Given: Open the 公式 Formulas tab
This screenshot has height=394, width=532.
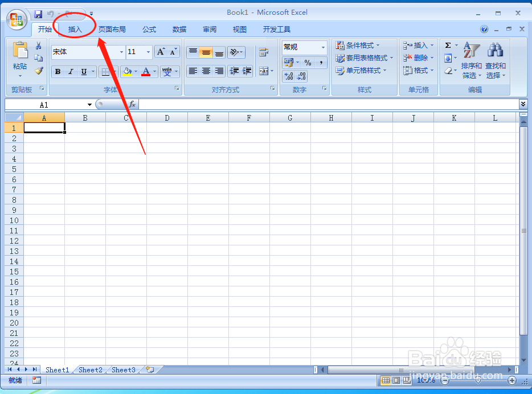Looking at the screenshot, I should 149,30.
